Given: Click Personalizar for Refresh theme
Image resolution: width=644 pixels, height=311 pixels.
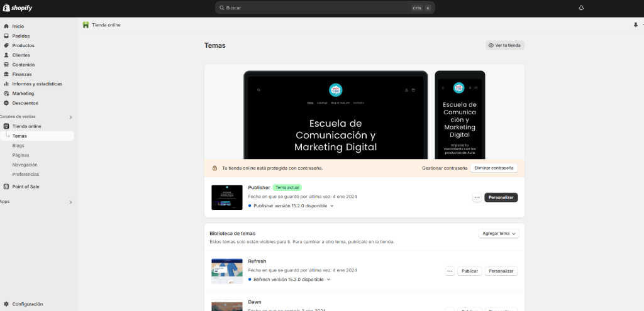Looking at the screenshot, I should coord(501,271).
